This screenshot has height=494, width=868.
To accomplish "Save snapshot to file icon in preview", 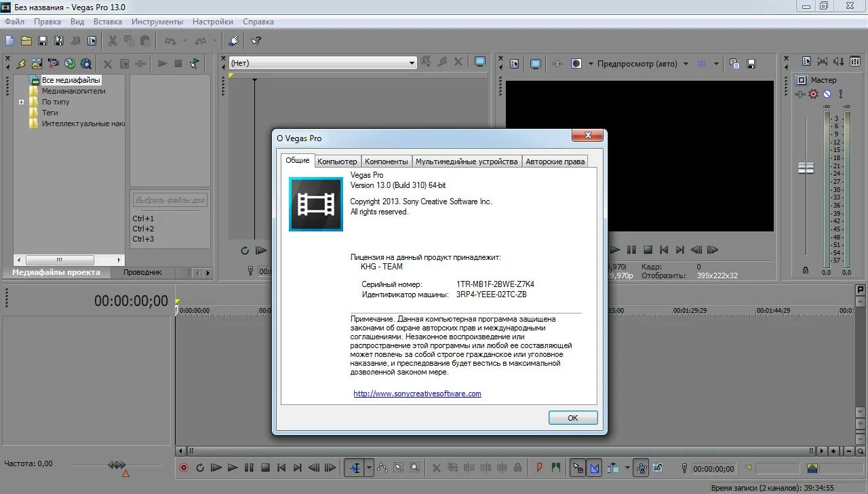I will (751, 64).
